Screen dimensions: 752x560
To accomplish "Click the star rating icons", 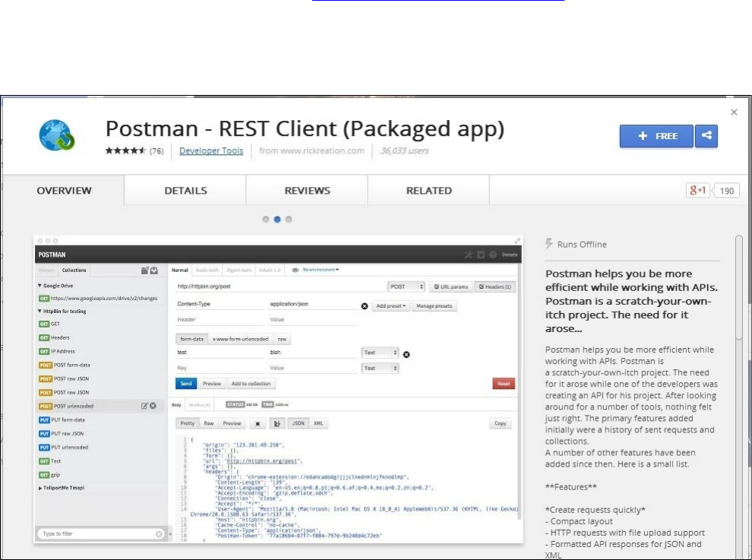I will (125, 150).
